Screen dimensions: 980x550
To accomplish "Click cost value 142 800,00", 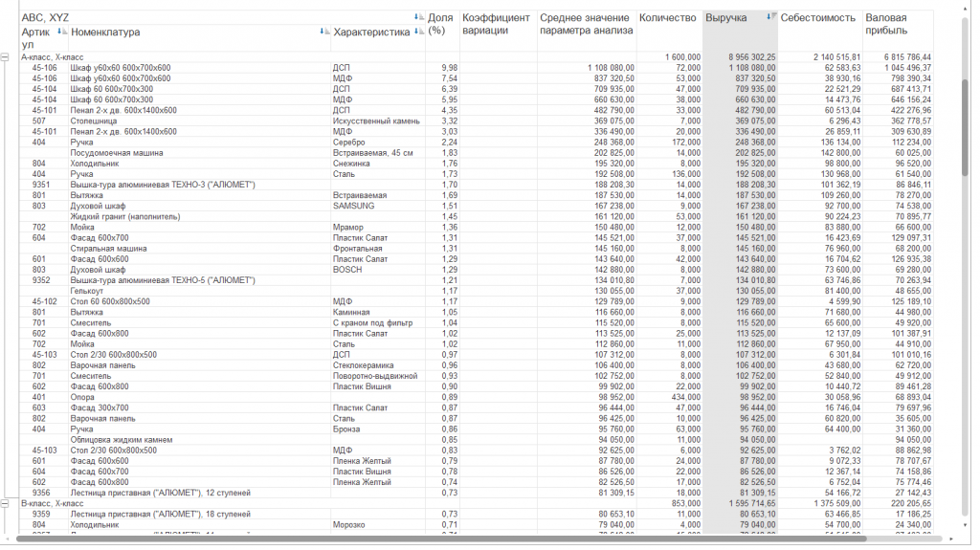I will (839, 152).
